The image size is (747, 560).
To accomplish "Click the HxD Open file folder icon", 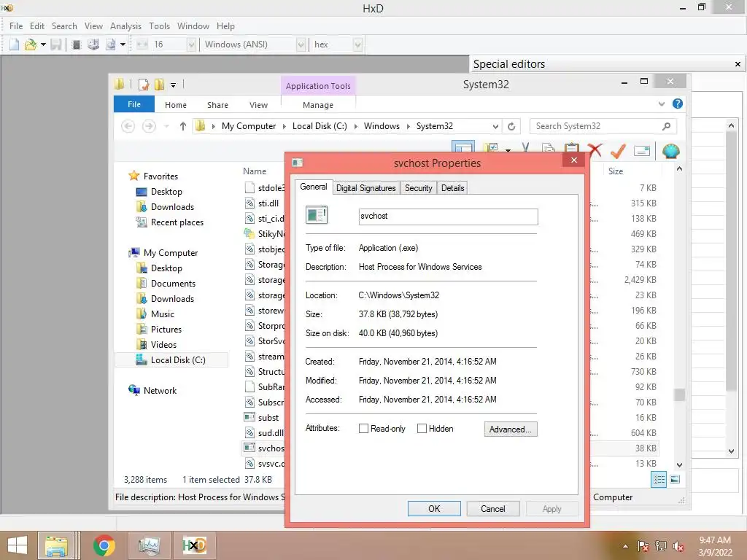I will coord(31,44).
